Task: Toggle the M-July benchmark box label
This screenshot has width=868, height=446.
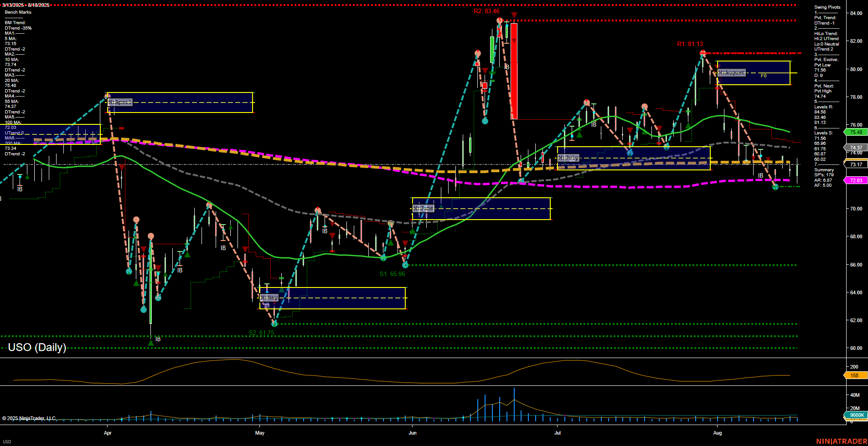Action: (x=568, y=158)
